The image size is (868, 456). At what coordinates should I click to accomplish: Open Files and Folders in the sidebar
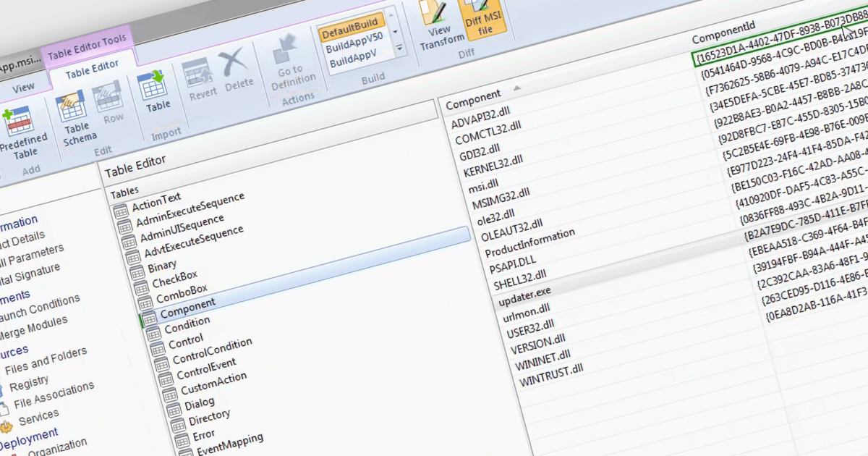[x=45, y=360]
